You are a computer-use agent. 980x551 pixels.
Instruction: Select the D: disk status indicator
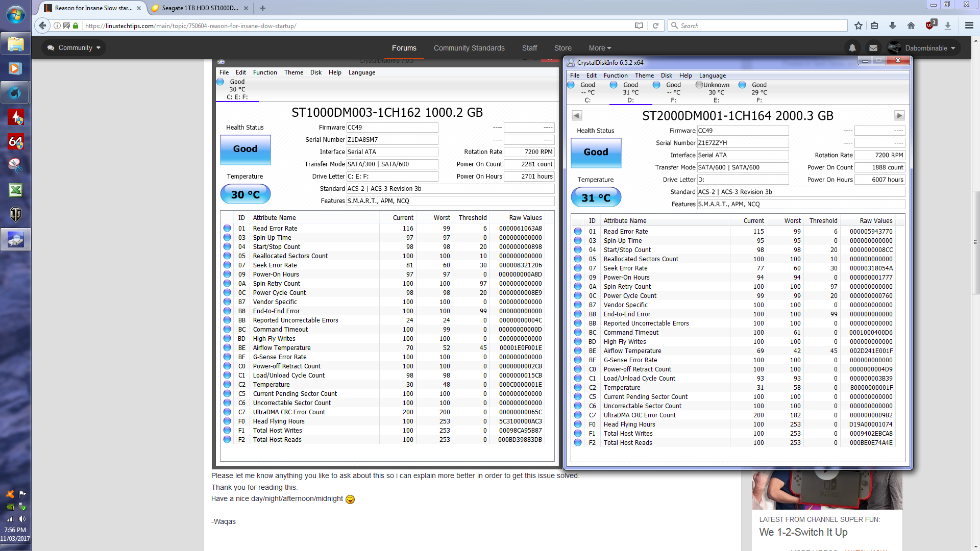click(x=630, y=92)
